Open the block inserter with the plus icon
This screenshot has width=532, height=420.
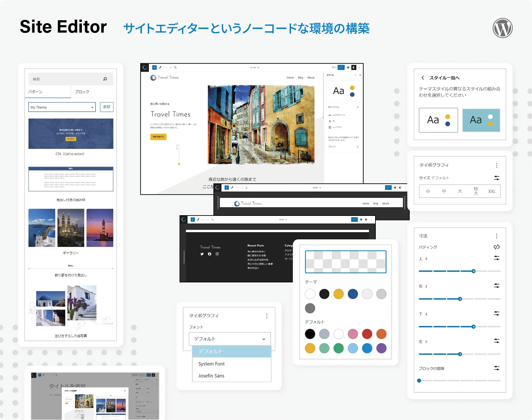tap(154, 67)
